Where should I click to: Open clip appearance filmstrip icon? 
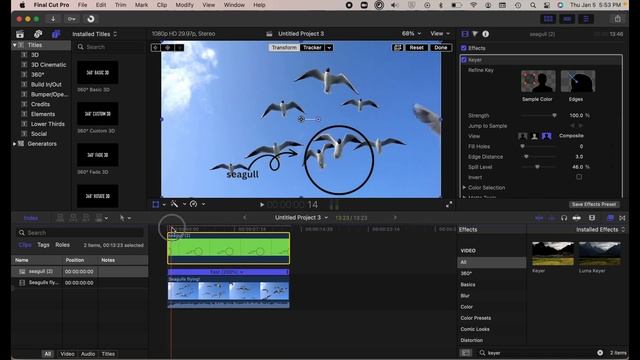[x=592, y=218]
